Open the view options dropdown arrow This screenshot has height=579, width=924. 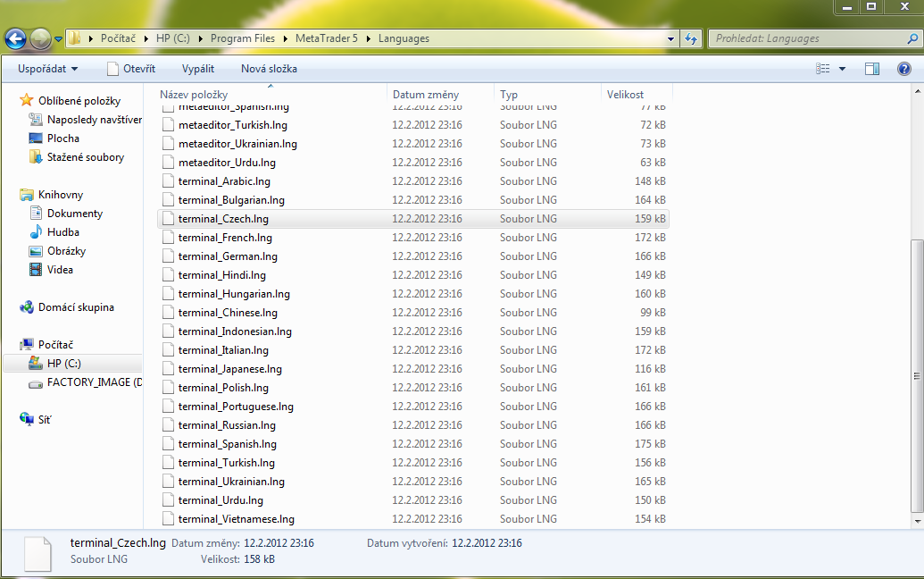pyautogui.click(x=842, y=69)
